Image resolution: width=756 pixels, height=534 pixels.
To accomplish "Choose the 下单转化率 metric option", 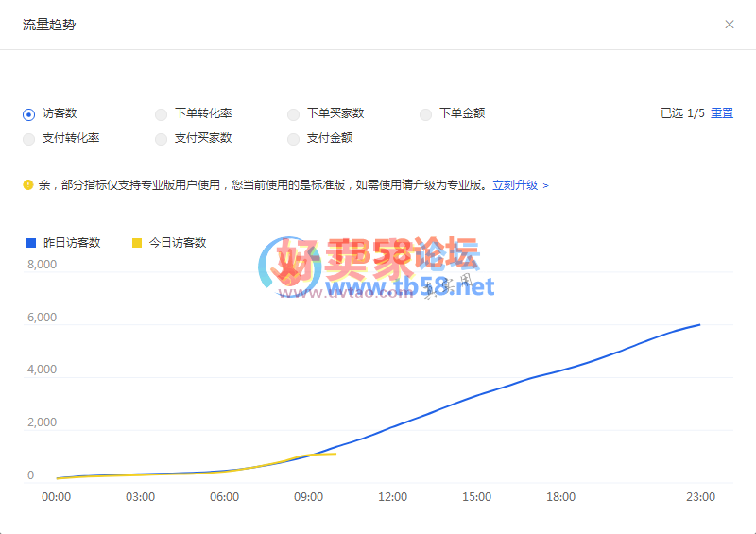I will coord(162,114).
